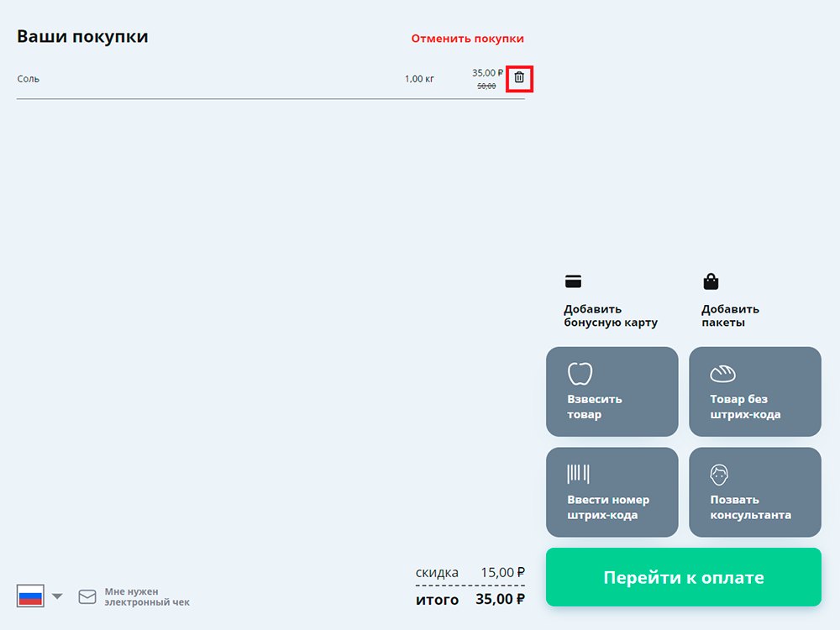The width and height of the screenshot is (840, 630).
Task: Click the bread loaf icon
Action: coord(722,373)
